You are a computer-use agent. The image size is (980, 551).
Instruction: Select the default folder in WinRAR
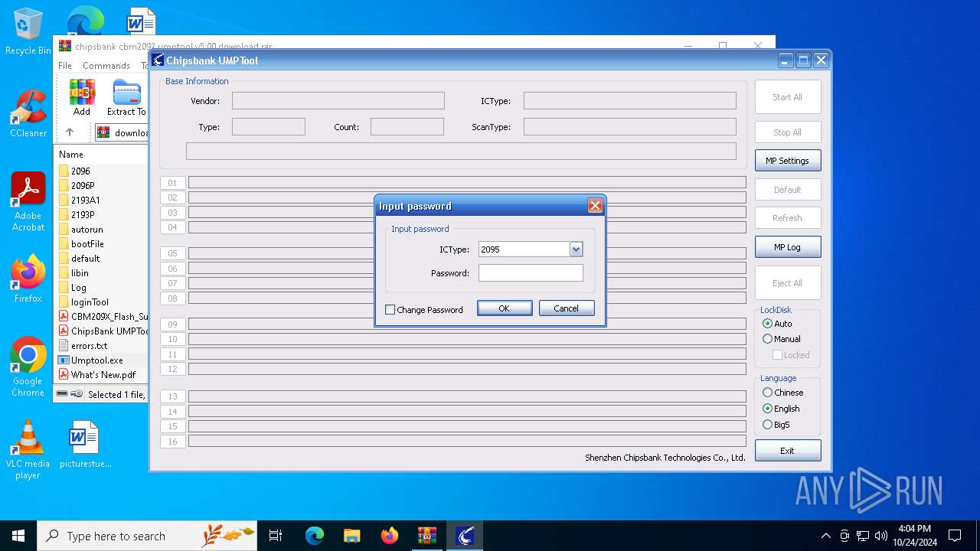click(x=86, y=259)
